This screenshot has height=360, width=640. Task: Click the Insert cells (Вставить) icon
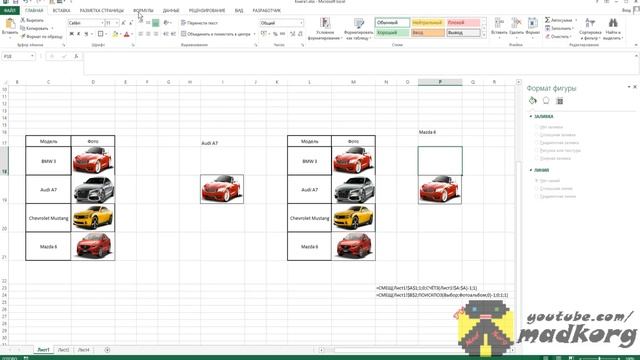click(499, 23)
